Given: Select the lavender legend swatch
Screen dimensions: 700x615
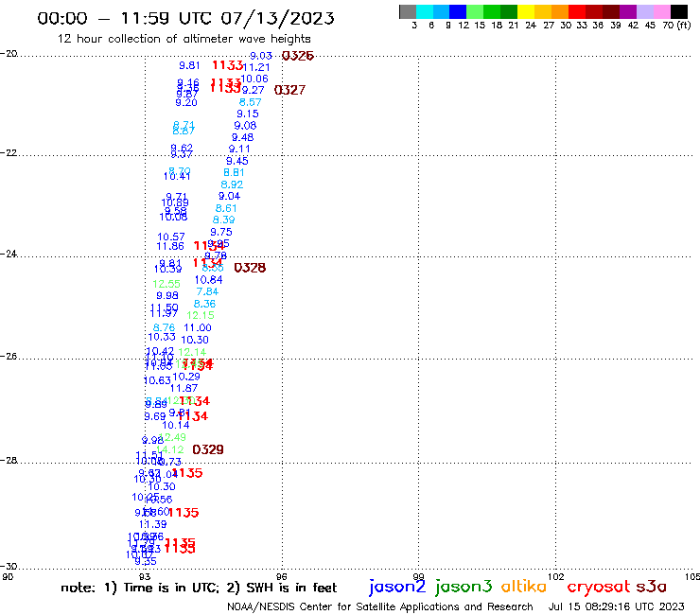Looking at the screenshot, I should tap(644, 11).
